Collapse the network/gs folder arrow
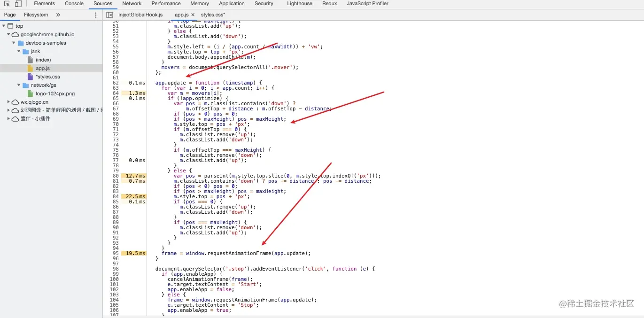Image resolution: width=644 pixels, height=318 pixels. (x=19, y=85)
